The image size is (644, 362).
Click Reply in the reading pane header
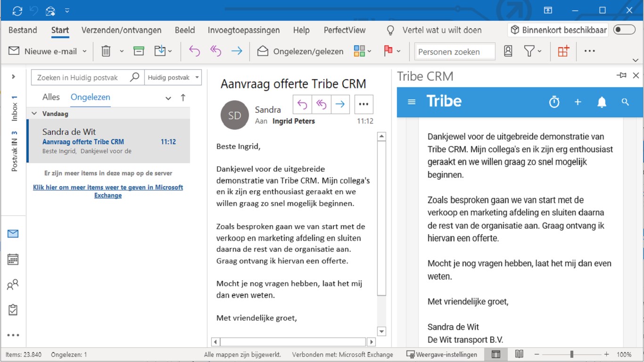[x=303, y=105]
